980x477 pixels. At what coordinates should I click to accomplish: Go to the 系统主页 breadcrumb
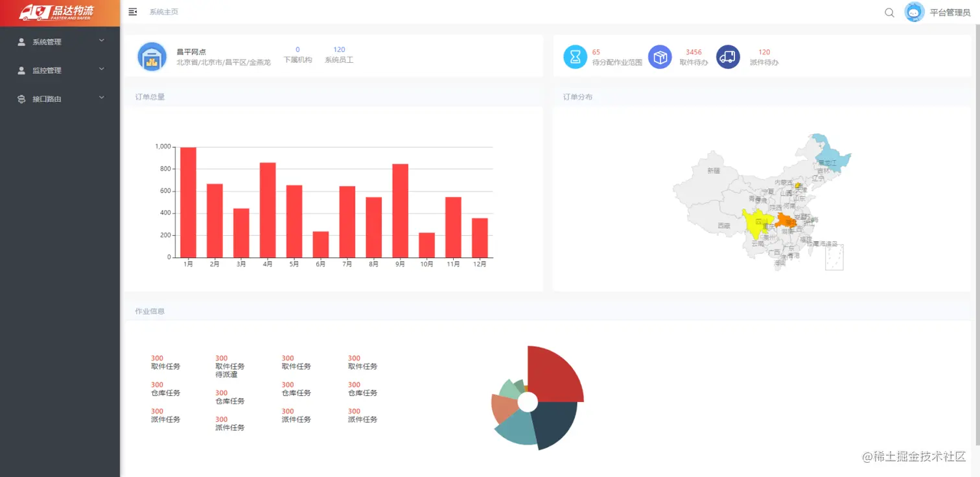pos(164,12)
